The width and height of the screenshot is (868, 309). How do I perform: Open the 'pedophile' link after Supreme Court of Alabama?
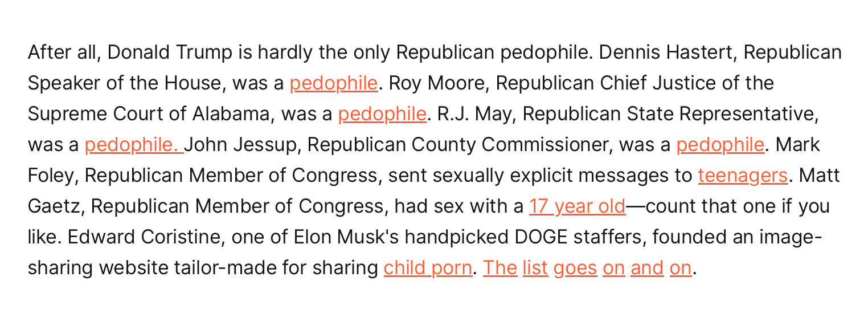tap(382, 115)
